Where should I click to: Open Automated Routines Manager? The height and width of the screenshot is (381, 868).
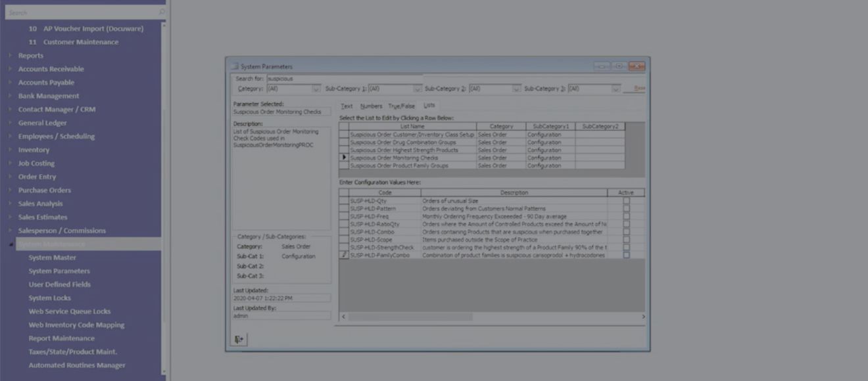(x=76, y=365)
